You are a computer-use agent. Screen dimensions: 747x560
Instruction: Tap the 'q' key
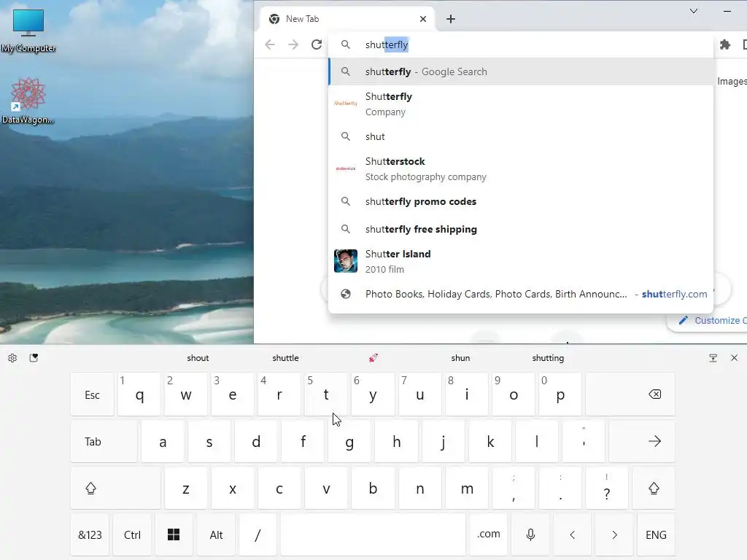point(139,394)
